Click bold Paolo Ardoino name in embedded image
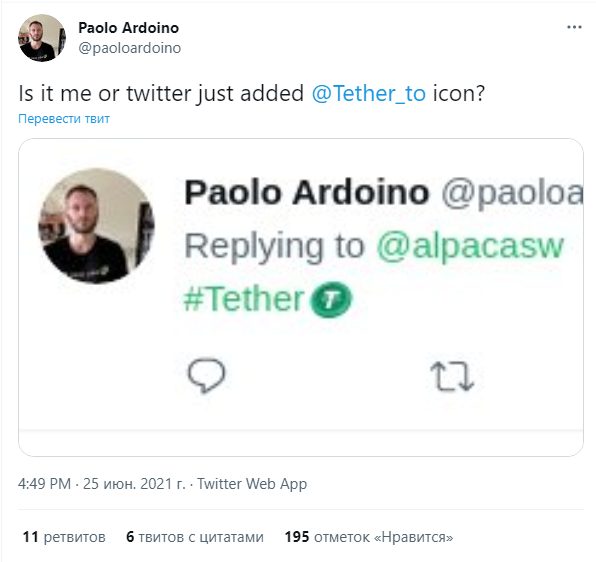This screenshot has width=596, height=562. click(306, 192)
